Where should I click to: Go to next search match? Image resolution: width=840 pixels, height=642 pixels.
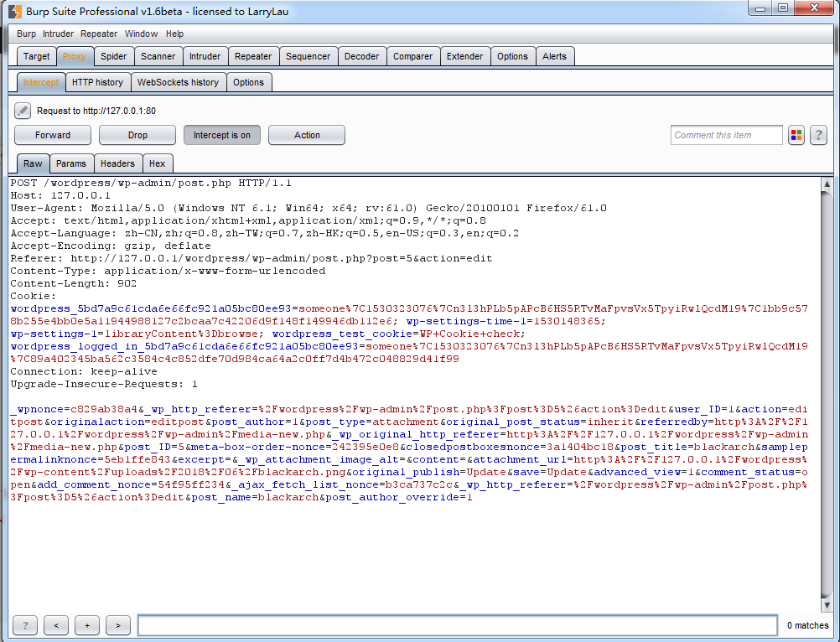[118, 625]
